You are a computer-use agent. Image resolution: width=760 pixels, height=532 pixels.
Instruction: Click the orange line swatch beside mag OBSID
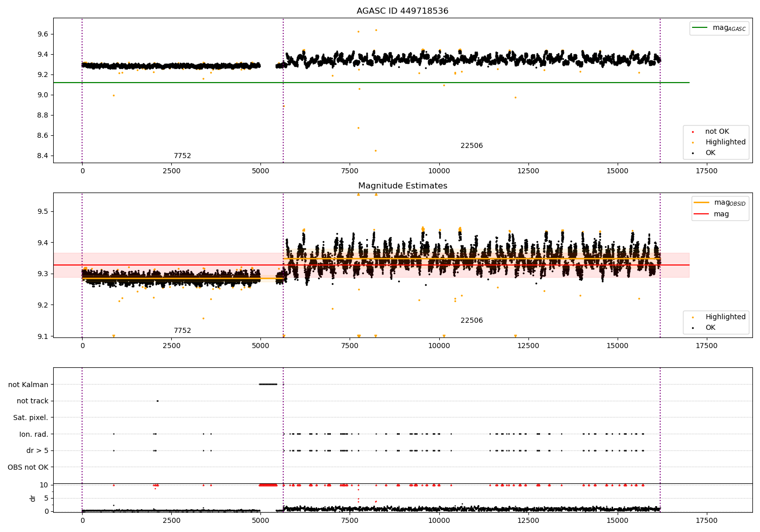[702, 202]
